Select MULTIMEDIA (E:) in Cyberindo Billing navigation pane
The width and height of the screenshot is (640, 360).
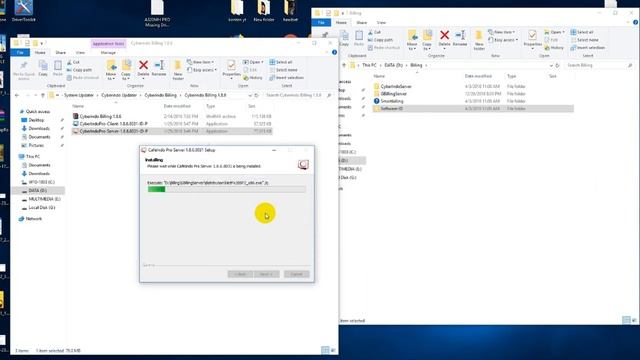(x=44, y=199)
